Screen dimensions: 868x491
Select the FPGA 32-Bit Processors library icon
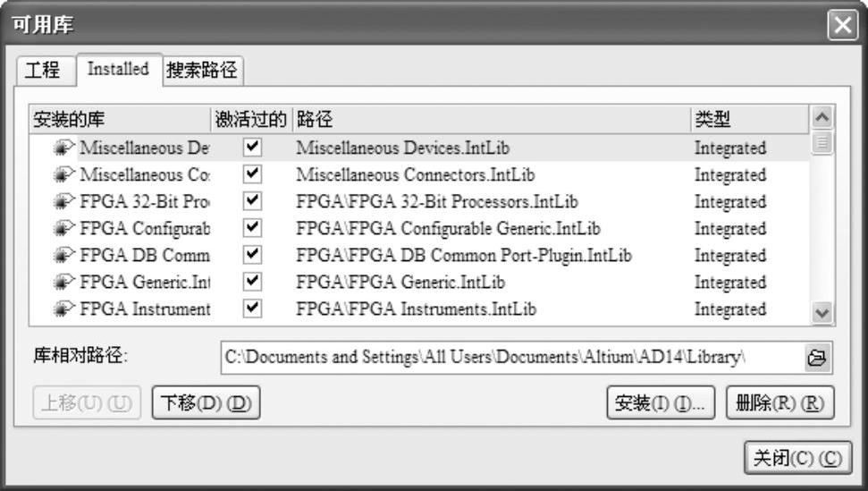click(65, 201)
